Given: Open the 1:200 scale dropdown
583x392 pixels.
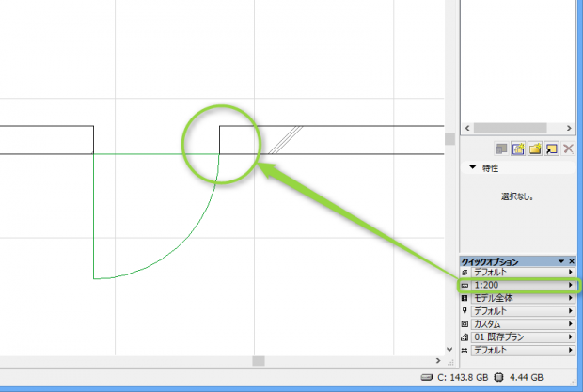Looking at the screenshot, I should (x=523, y=286).
